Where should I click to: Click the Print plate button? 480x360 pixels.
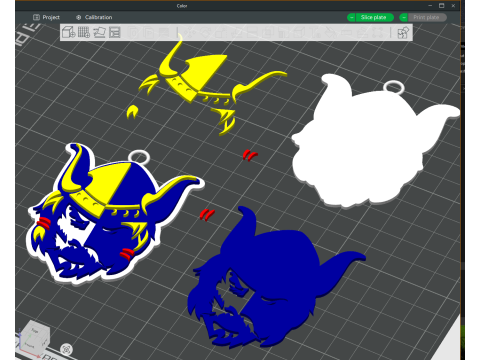(427, 17)
